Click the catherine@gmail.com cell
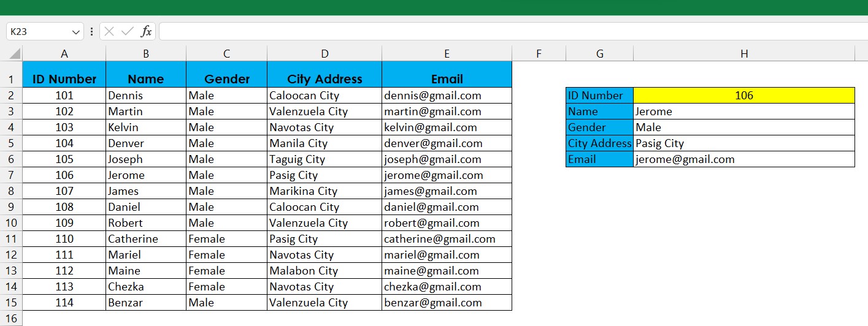Image resolution: width=868 pixels, height=326 pixels. pyautogui.click(x=447, y=239)
